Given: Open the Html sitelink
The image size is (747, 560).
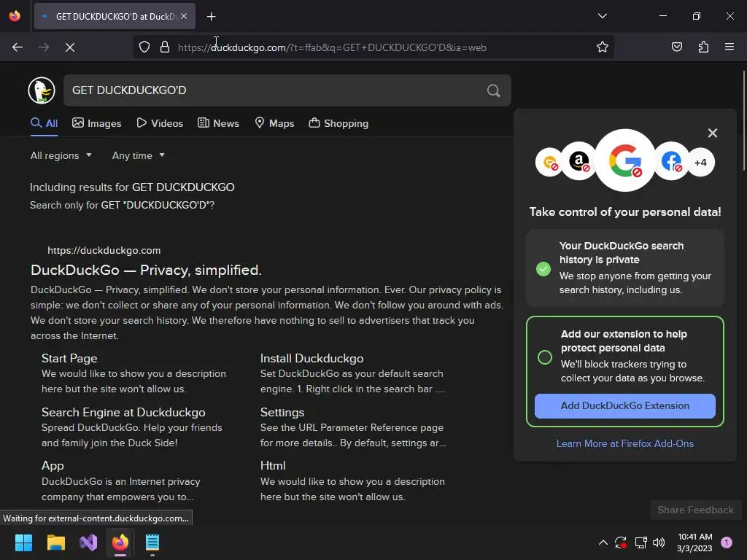Looking at the screenshot, I should [273, 466].
